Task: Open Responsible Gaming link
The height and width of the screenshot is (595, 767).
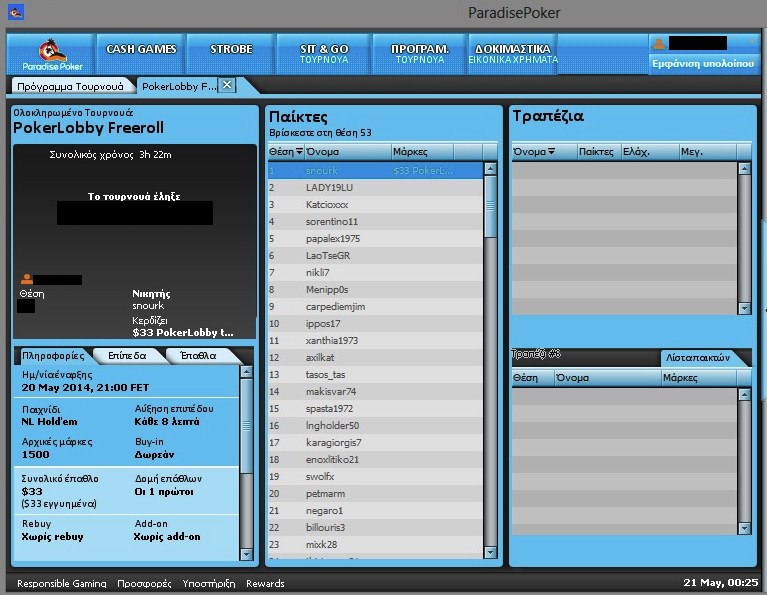Action: tap(62, 583)
